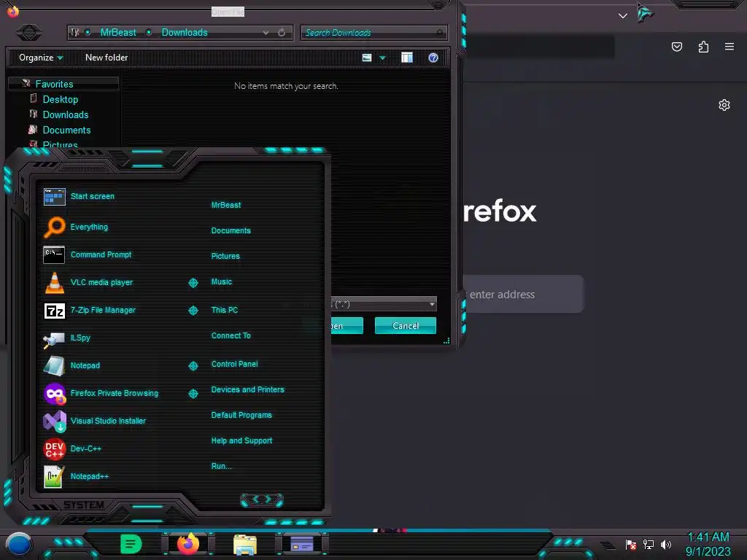747x560 pixels.
Task: Open green notes app on taskbar
Action: (x=131, y=544)
